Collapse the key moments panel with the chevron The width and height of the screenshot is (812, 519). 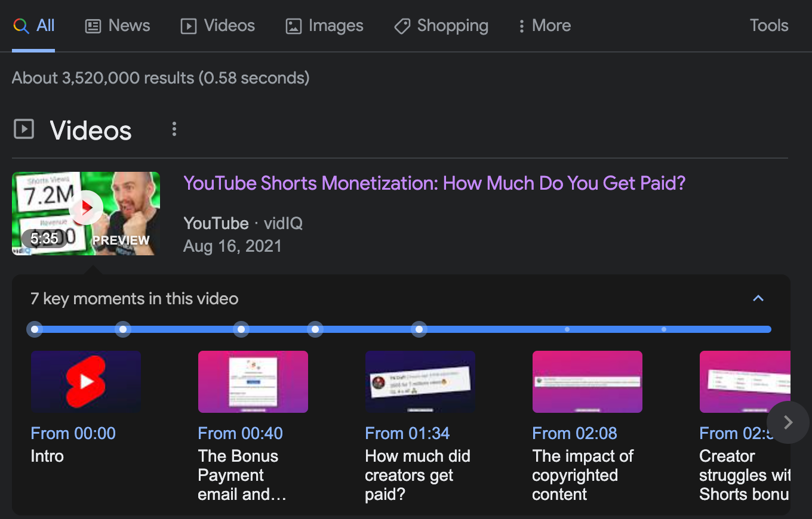pos(758,298)
